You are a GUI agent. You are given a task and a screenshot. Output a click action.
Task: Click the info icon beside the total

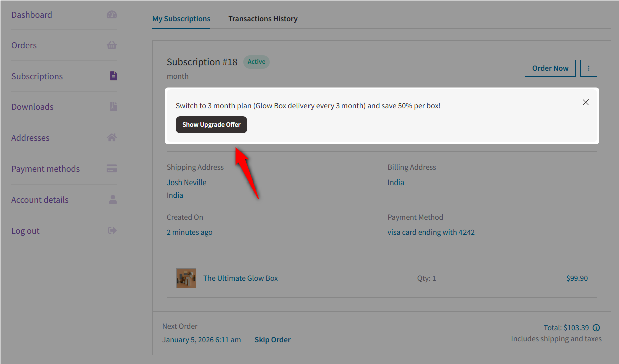coord(596,327)
